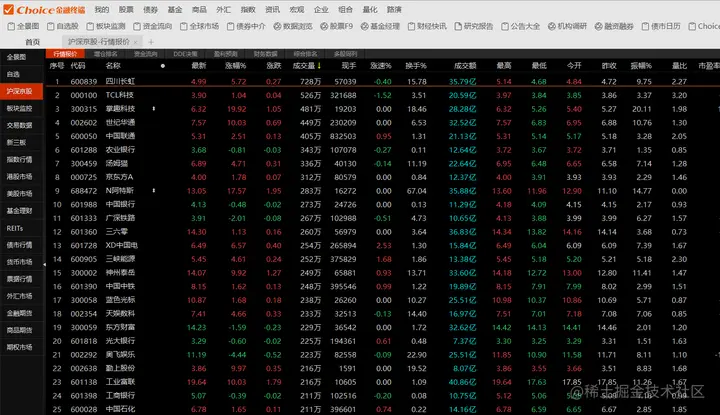Click stock code 601138 工业富联

[84, 382]
